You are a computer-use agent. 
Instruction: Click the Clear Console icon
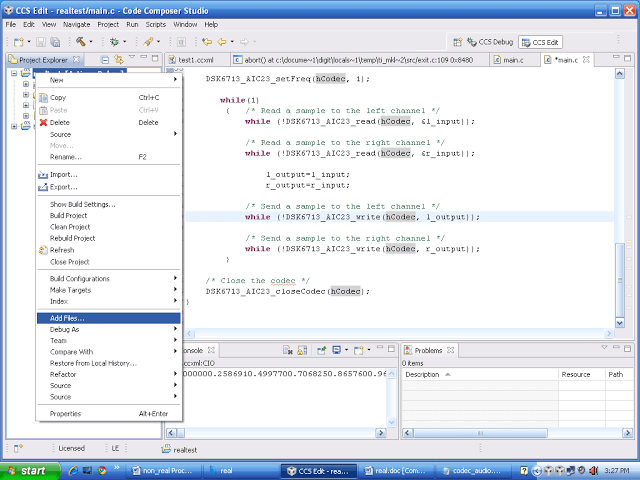click(x=288, y=350)
